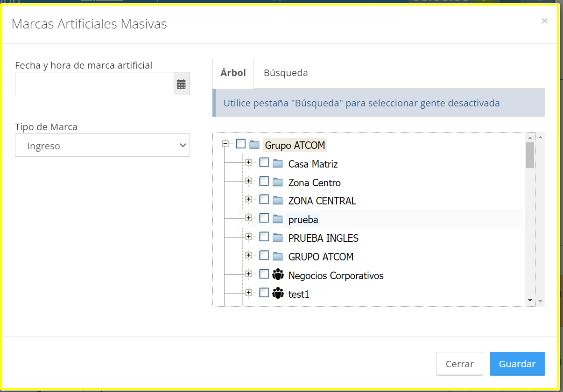This screenshot has width=563, height=392.
Task: Enable the prueba folder checkbox
Action: [264, 218]
